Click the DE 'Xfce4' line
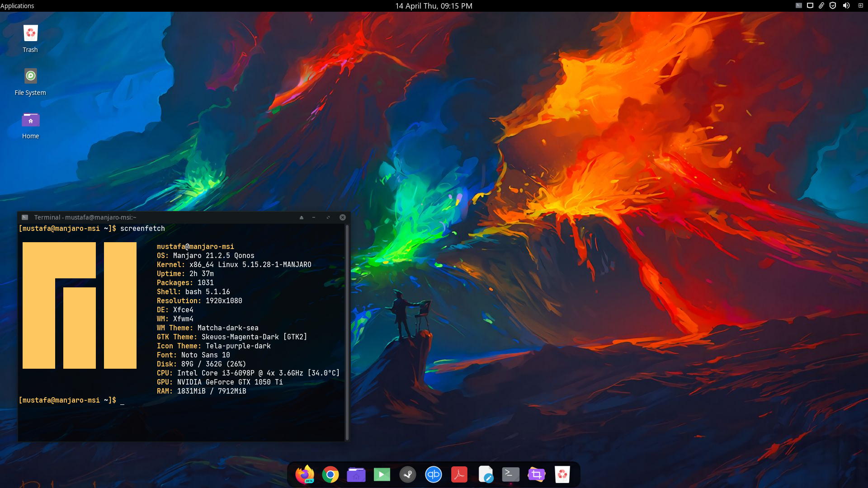 [175, 310]
